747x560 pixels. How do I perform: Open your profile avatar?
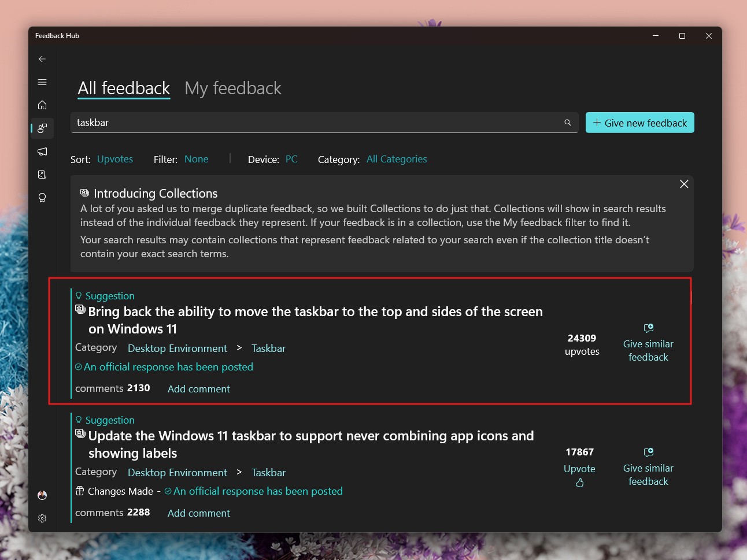click(42, 495)
